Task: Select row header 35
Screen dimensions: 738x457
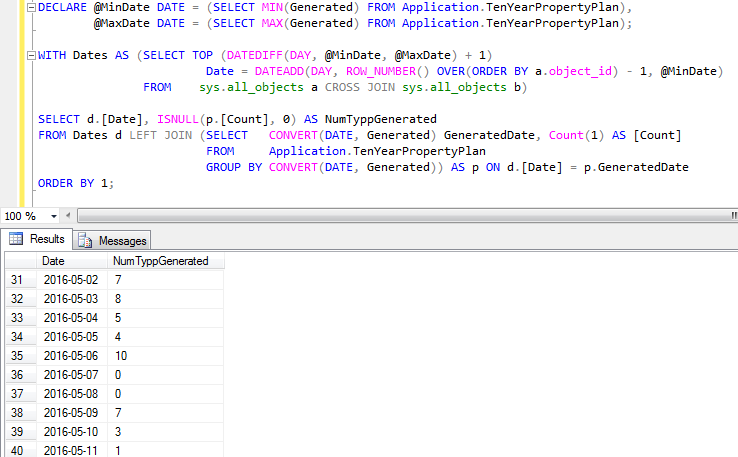Action: point(21,356)
